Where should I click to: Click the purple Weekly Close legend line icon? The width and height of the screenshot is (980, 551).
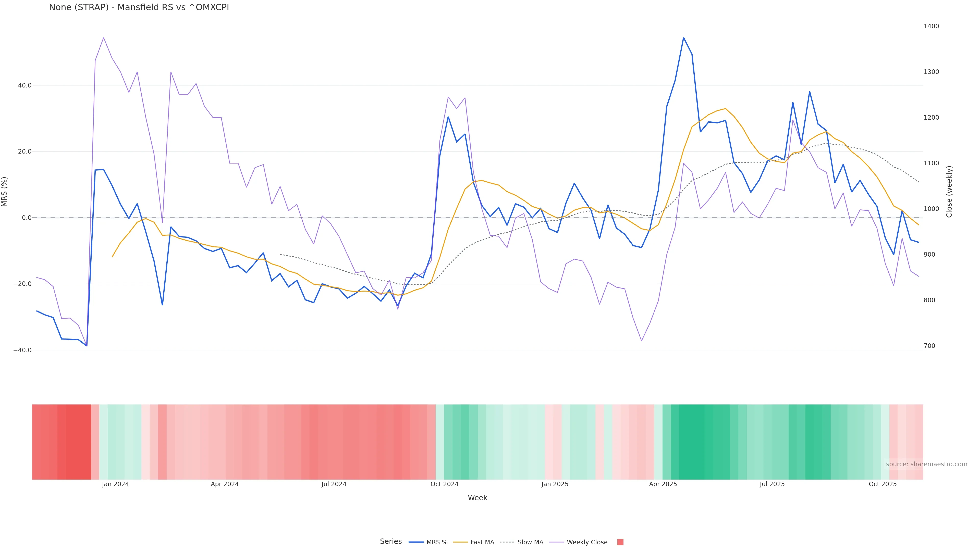[557, 542]
